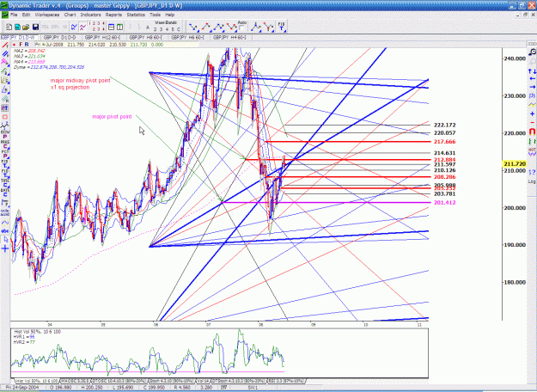Select the MAOSC indicator tab

tap(76, 381)
